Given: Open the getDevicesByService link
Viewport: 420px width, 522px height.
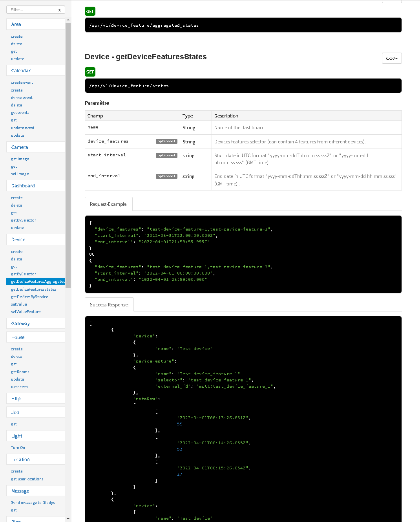Looking at the screenshot, I should point(29,297).
